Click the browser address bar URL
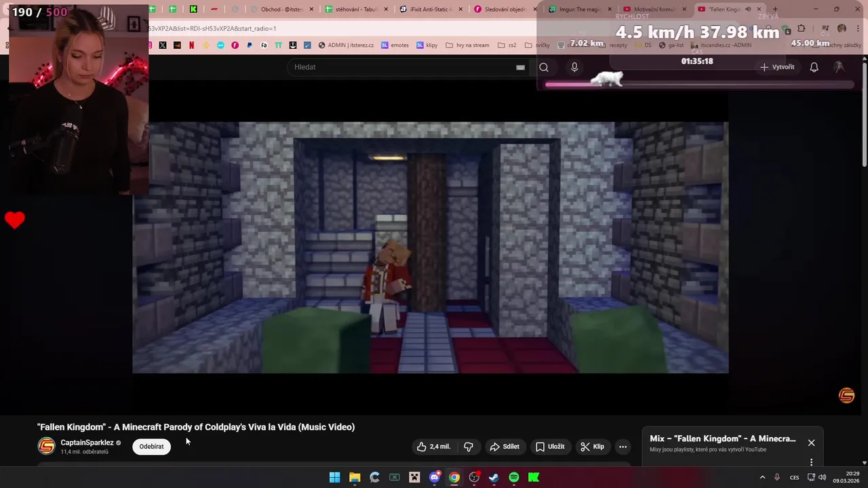This screenshot has width=868, height=488. (x=212, y=28)
